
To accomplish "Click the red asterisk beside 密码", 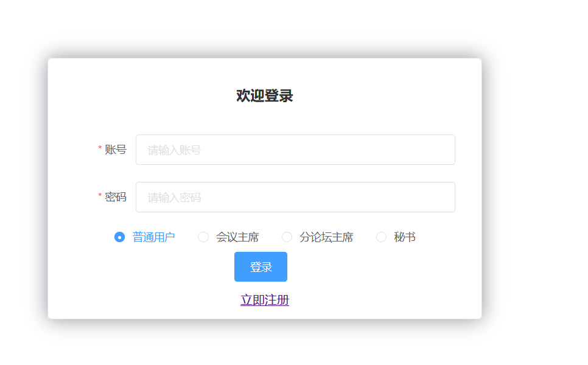I will tap(100, 195).
